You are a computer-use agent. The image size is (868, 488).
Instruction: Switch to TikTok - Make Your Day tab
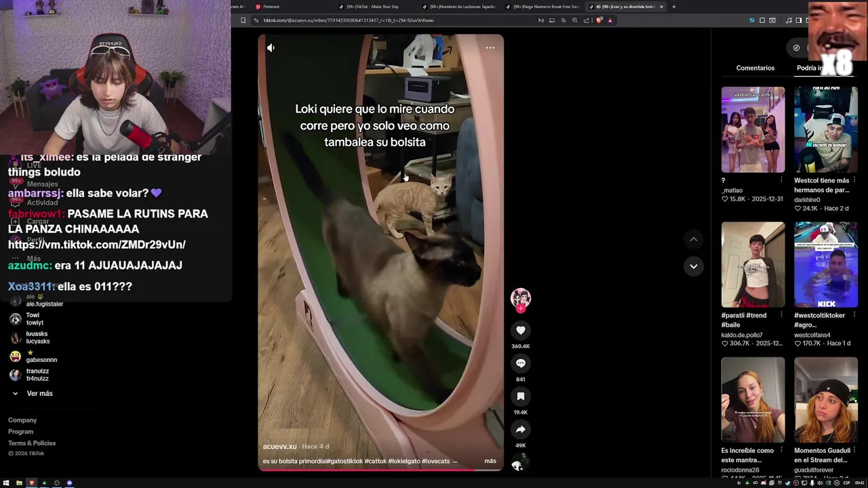click(x=376, y=7)
